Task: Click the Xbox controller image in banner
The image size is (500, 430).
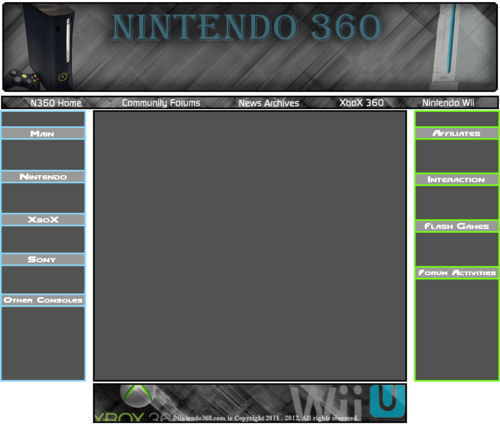Action: click(23, 79)
